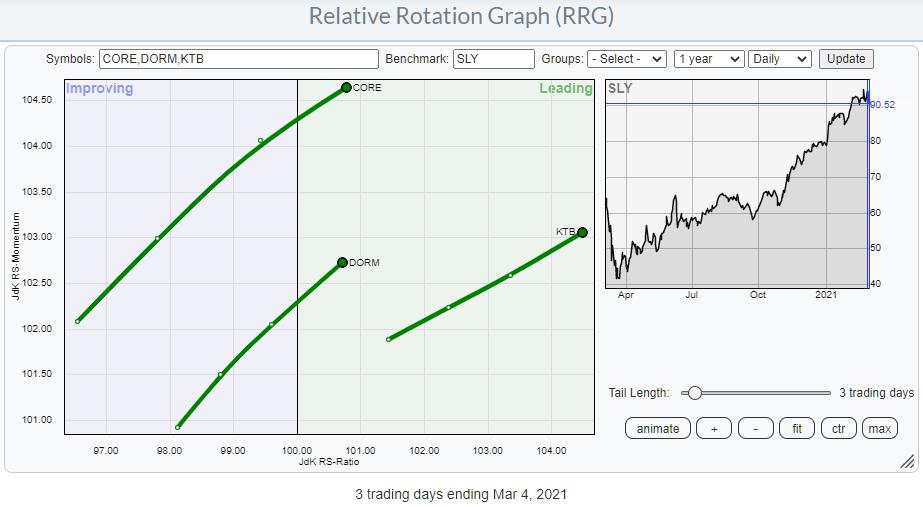Maximize the view with max button
923x507 pixels.
pyautogui.click(x=879, y=429)
